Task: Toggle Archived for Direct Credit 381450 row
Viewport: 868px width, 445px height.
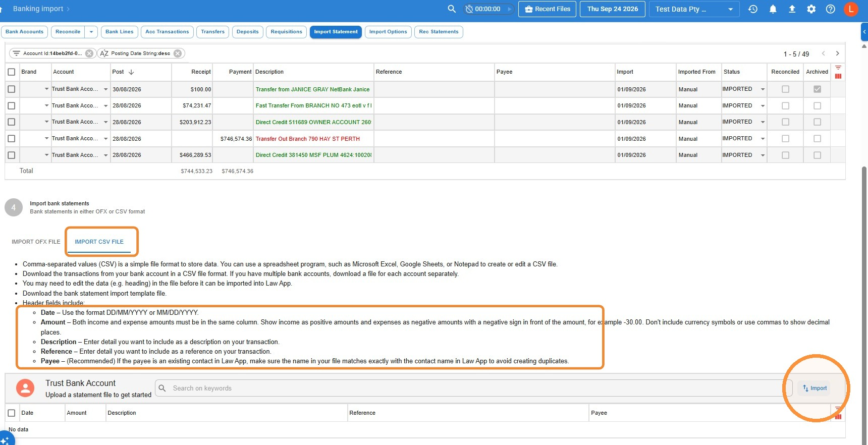Action: [817, 155]
